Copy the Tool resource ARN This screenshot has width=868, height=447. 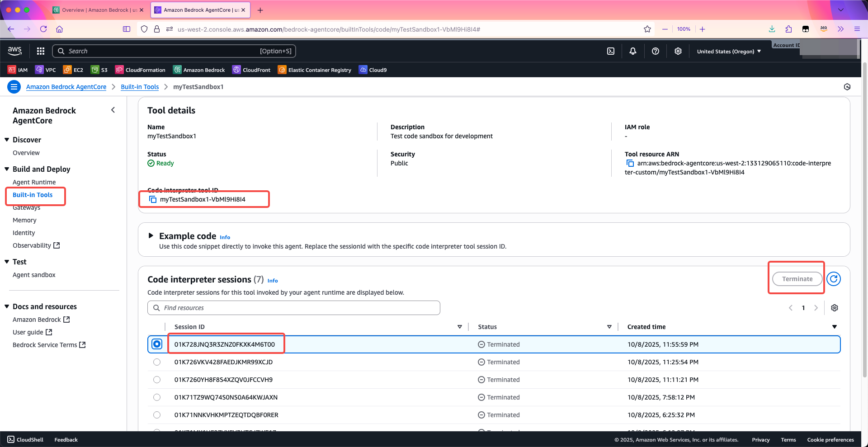tap(630, 163)
